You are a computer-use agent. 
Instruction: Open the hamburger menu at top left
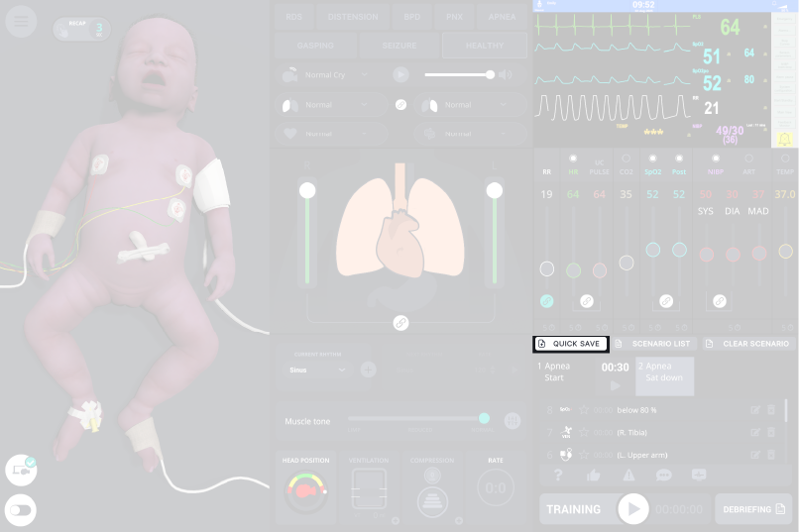click(x=22, y=22)
